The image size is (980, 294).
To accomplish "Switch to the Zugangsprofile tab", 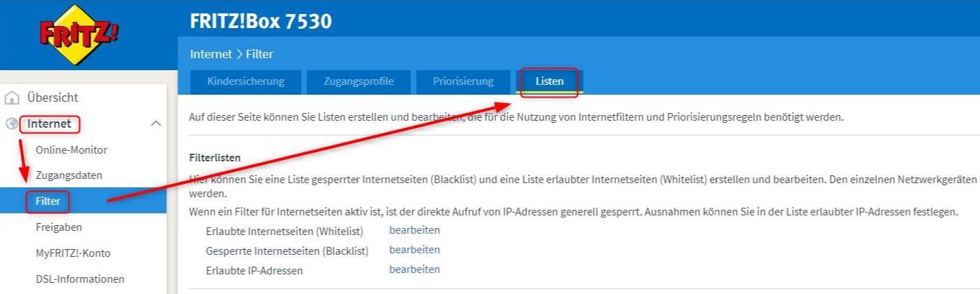I will pos(358,81).
